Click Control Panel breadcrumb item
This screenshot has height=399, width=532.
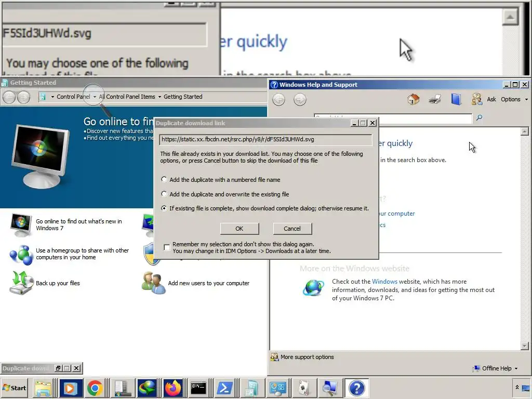(x=73, y=97)
